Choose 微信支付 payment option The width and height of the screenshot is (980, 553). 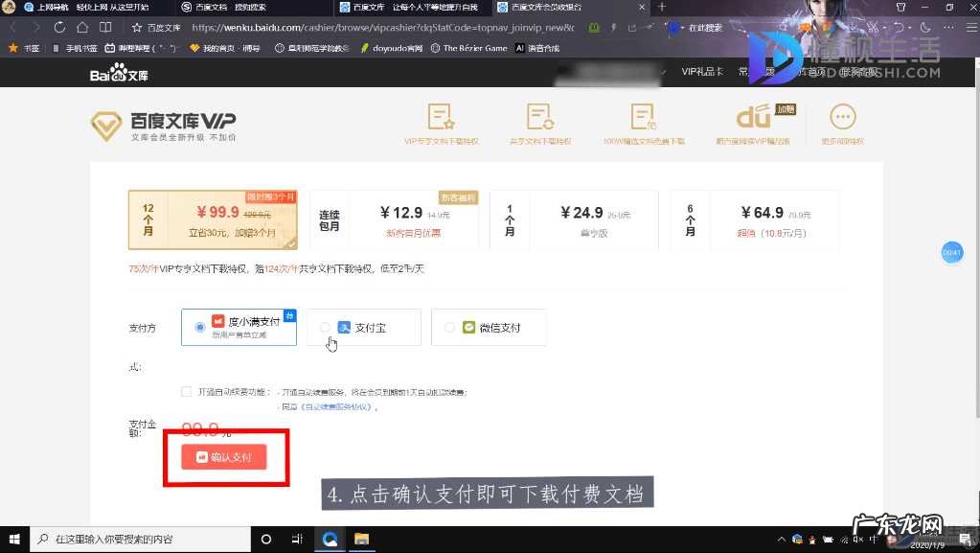[449, 327]
